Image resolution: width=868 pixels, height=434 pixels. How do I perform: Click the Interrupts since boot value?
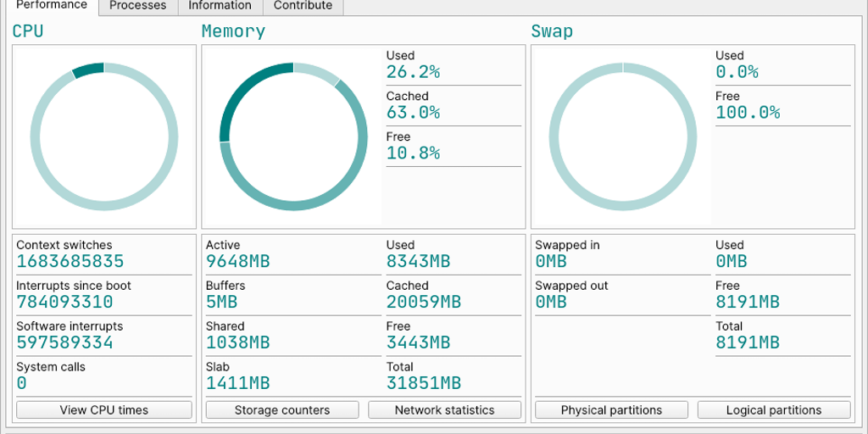(x=64, y=302)
